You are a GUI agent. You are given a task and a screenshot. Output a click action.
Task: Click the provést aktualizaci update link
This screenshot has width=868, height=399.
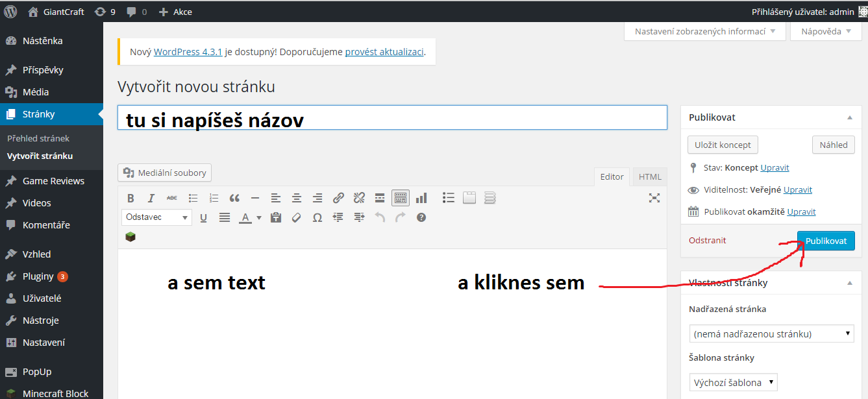(x=384, y=52)
